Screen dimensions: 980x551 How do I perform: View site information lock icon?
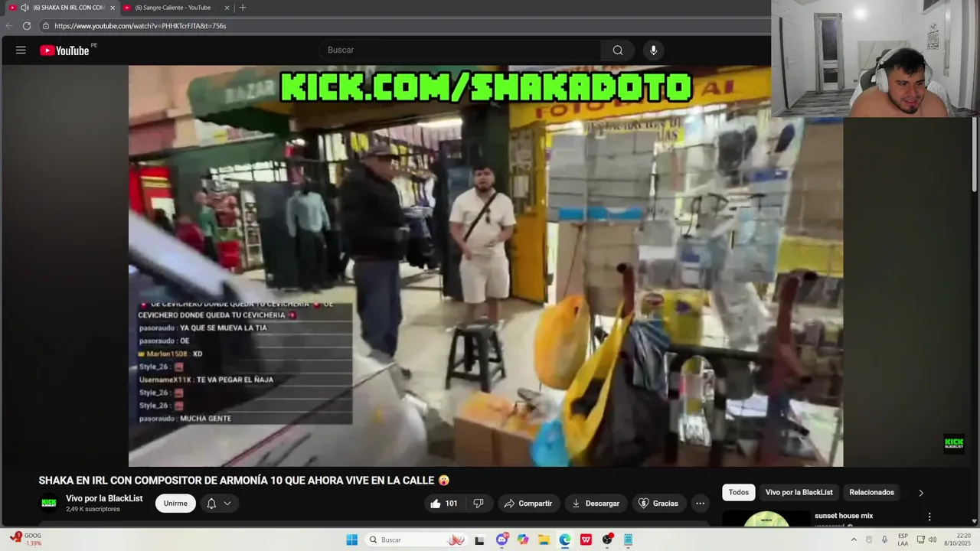47,26
